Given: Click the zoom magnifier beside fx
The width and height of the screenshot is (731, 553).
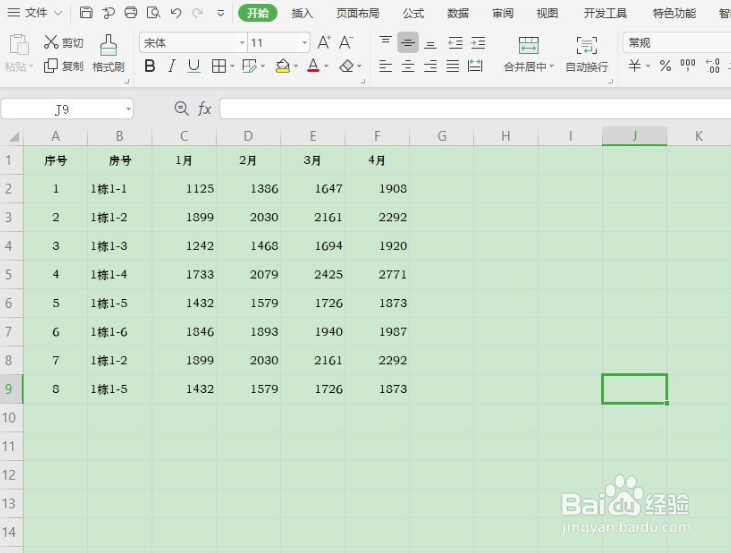Looking at the screenshot, I should (x=181, y=109).
